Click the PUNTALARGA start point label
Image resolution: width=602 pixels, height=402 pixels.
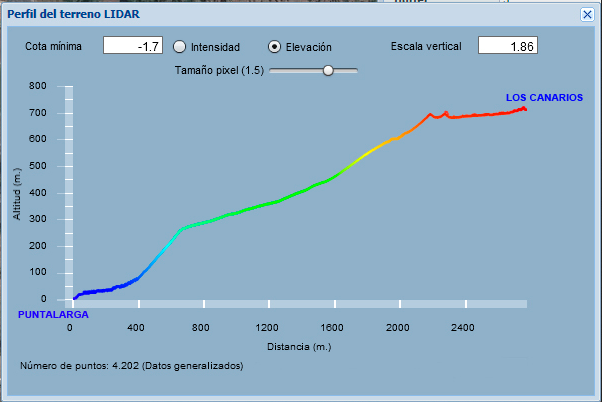[54, 314]
